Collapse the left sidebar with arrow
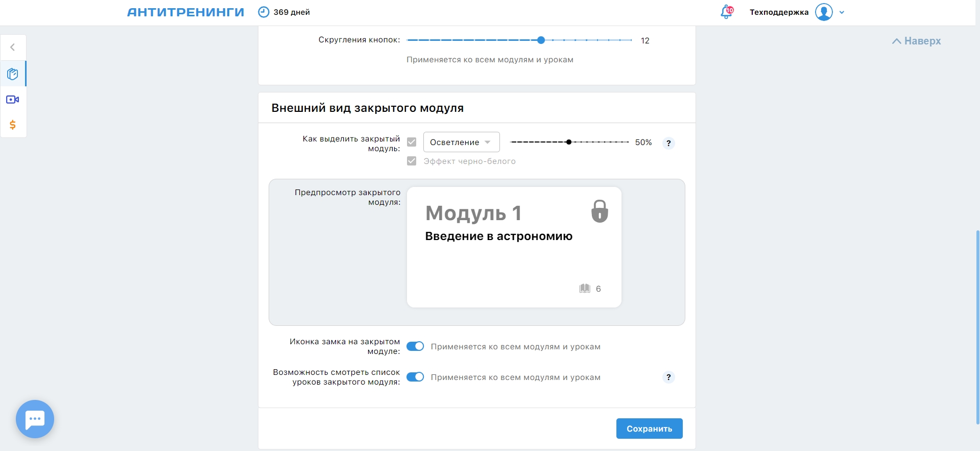The width and height of the screenshot is (980, 451). point(13,48)
